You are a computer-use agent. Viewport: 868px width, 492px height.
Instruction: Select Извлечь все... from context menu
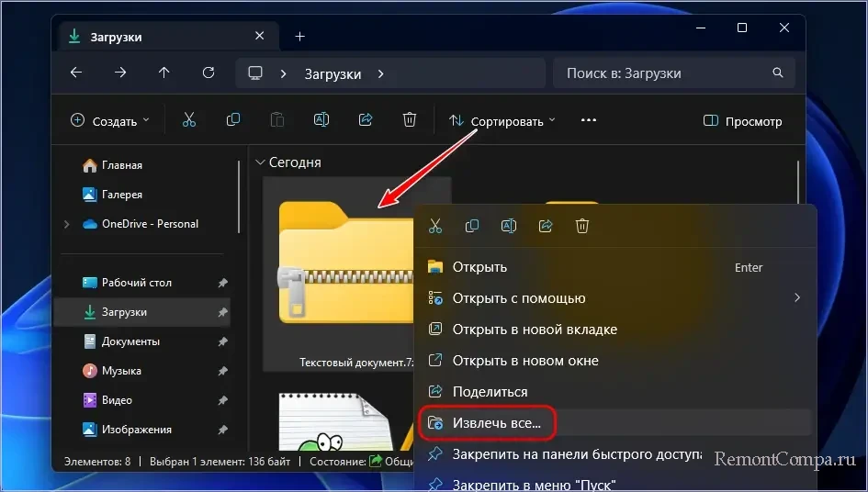pos(502,423)
